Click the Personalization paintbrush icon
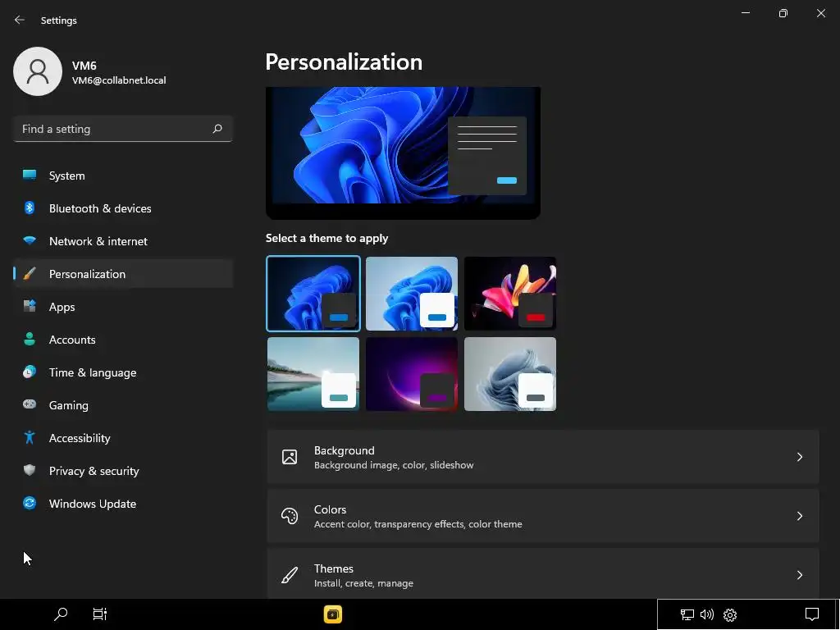Viewport: 840px width, 630px height. (30, 274)
